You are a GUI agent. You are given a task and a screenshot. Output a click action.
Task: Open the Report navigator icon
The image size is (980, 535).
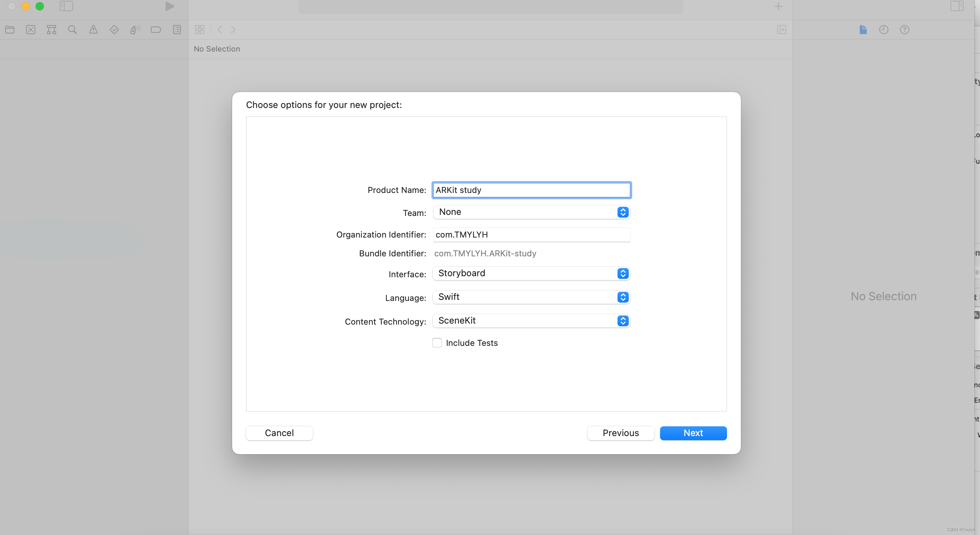pyautogui.click(x=177, y=30)
